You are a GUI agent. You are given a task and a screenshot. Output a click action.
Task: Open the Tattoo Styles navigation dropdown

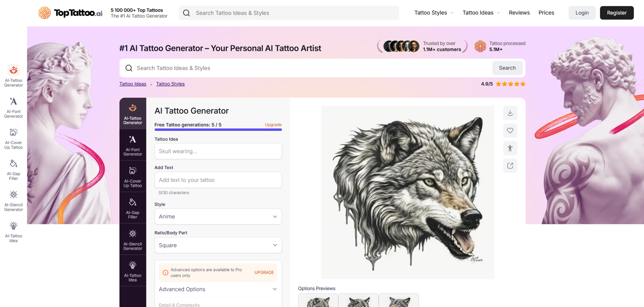point(434,13)
